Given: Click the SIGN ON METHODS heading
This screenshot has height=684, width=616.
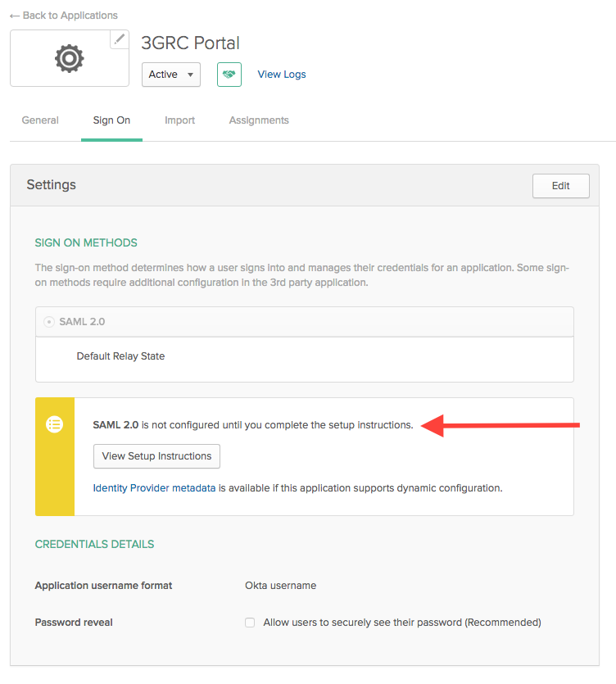Looking at the screenshot, I should pyautogui.click(x=86, y=243).
